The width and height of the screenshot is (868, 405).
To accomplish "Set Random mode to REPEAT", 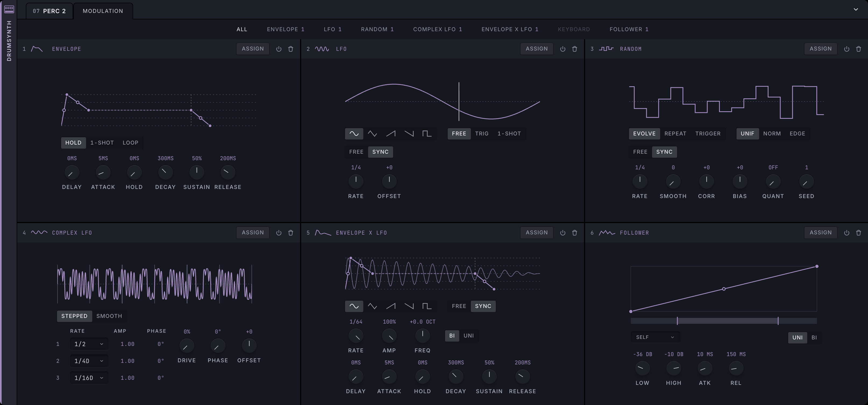I will 675,134.
